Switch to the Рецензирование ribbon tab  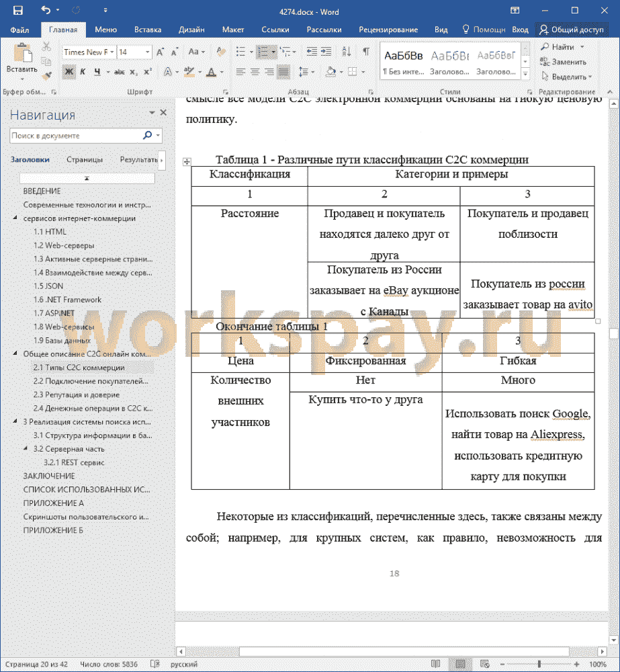(x=388, y=30)
